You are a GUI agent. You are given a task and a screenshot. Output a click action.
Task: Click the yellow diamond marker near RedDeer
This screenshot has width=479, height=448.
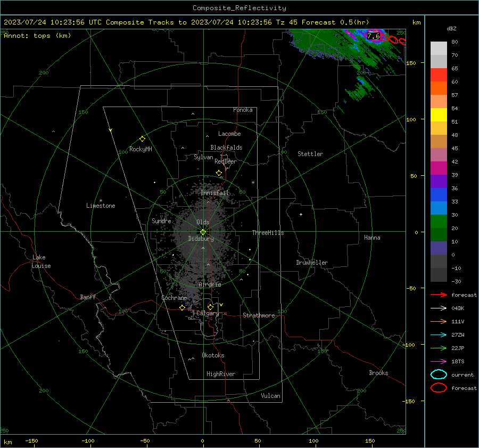point(219,173)
